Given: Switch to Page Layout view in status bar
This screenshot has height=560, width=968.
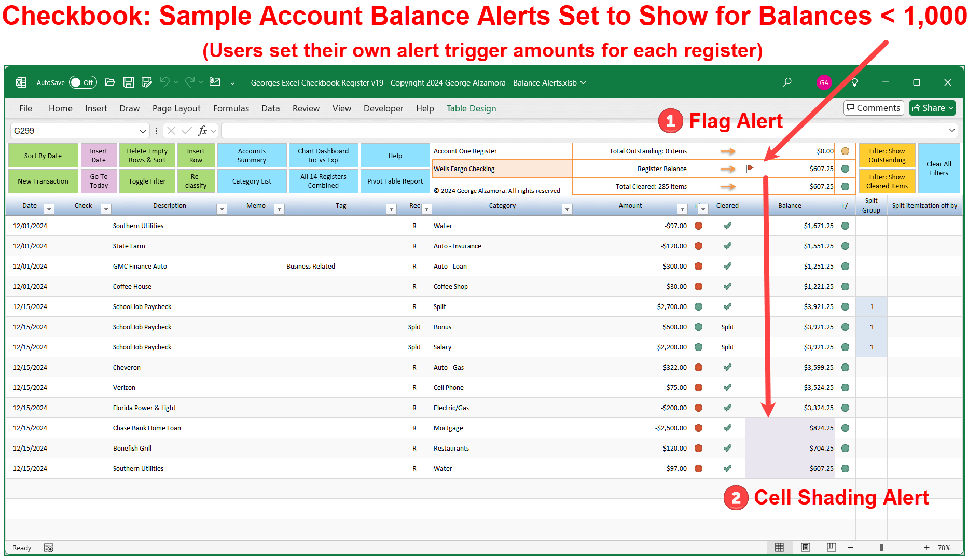Looking at the screenshot, I should pos(806,547).
